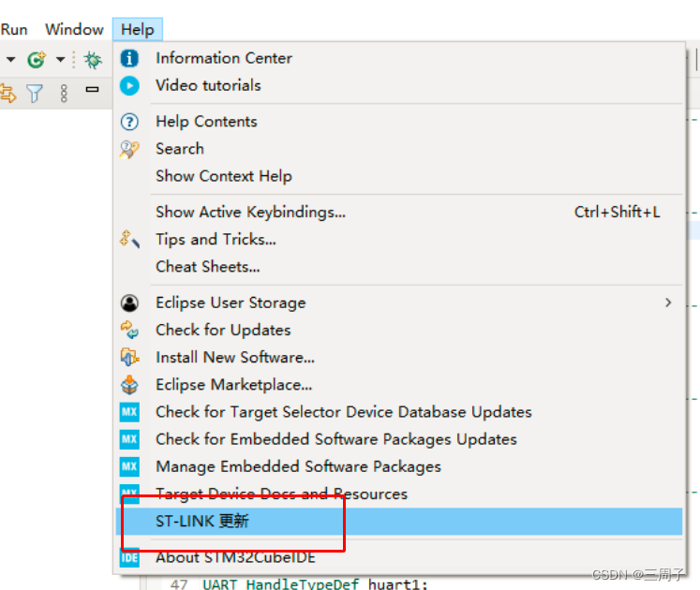Click the Search help icon
The height and width of the screenshot is (590, 700).
point(129,149)
